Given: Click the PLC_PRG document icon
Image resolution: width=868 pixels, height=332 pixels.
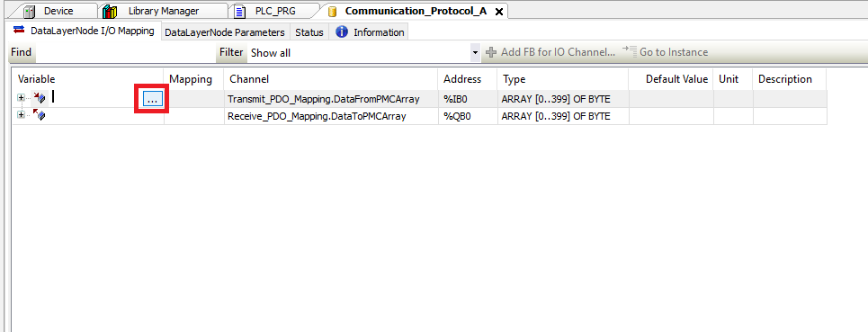Looking at the screenshot, I should [239, 11].
